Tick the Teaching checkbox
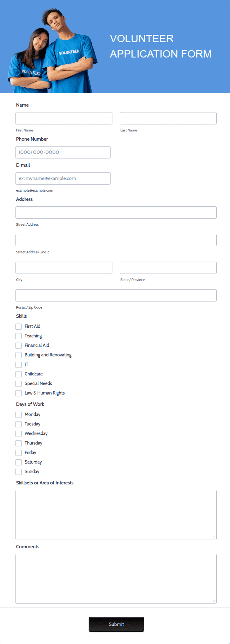 (x=19, y=336)
